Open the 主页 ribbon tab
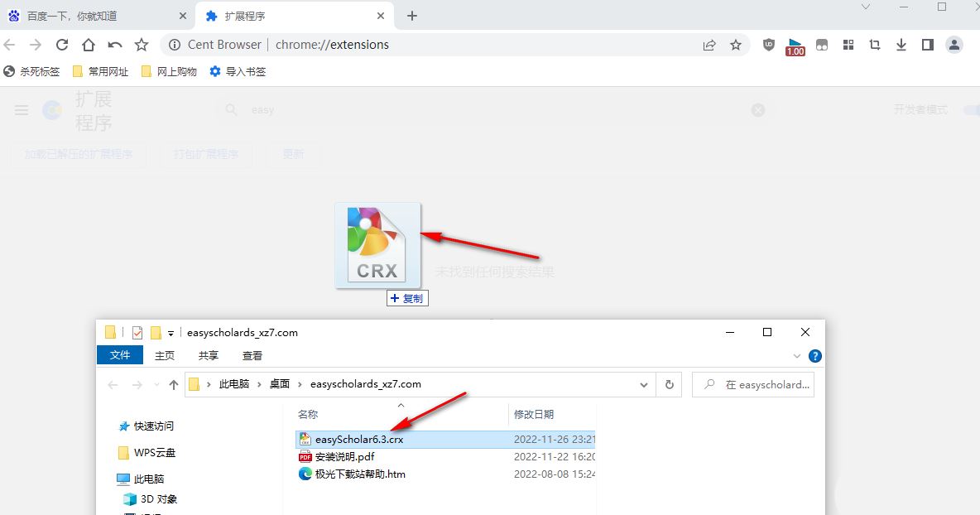The image size is (980, 515). 165,356
